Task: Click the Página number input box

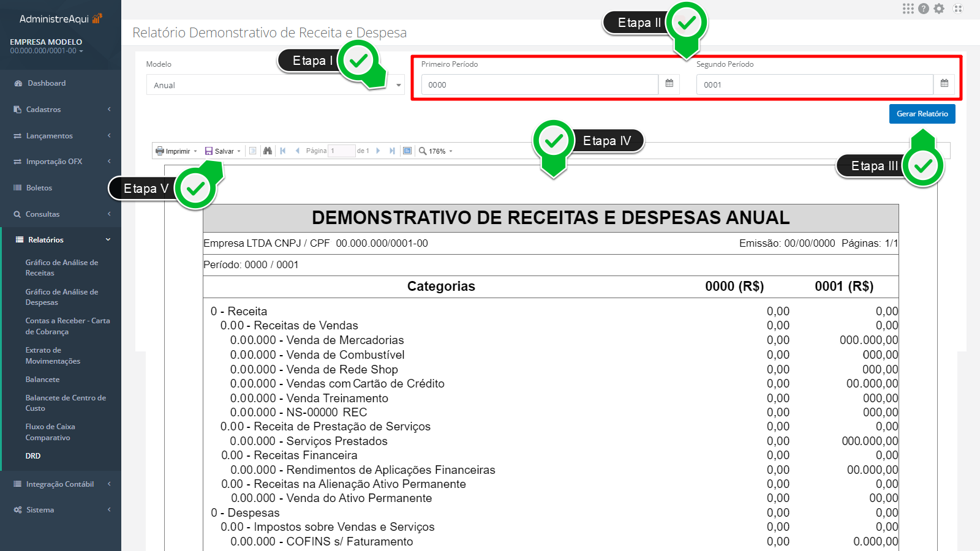Action: coord(341,151)
